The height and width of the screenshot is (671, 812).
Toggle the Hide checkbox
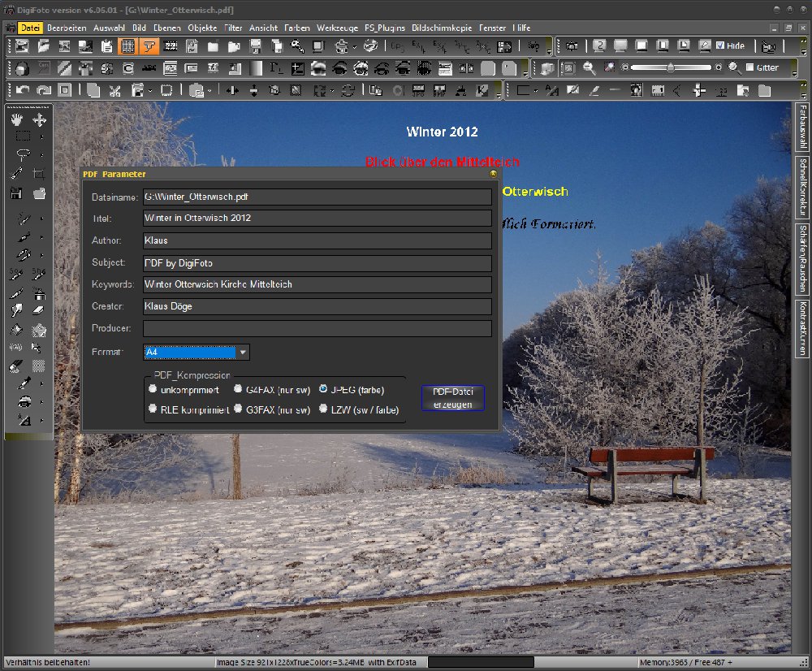[720, 46]
